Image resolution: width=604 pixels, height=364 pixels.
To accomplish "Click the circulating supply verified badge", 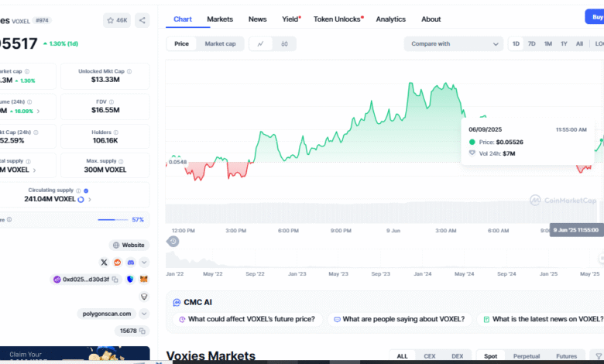I will [x=86, y=191].
